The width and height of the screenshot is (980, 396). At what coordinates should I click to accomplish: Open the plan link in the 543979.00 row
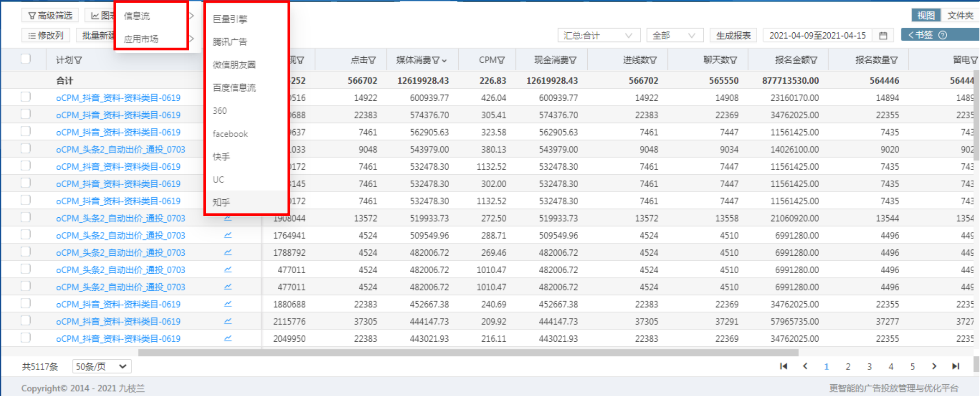click(x=121, y=149)
